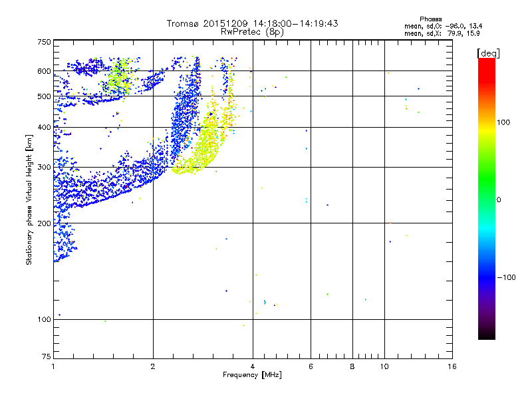The image size is (532, 399).
Task: Click the 'Phases' header text
Action: [430, 19]
